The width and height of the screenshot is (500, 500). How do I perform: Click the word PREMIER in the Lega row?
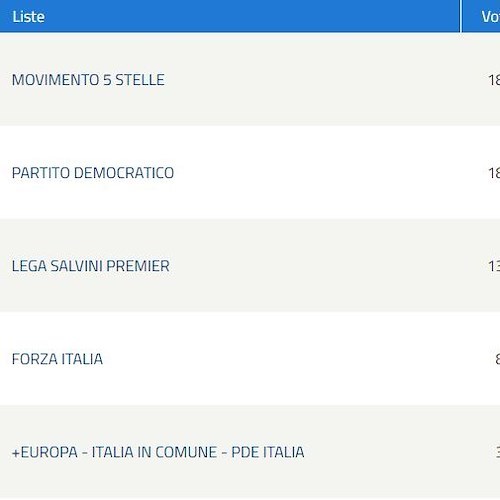point(138,266)
